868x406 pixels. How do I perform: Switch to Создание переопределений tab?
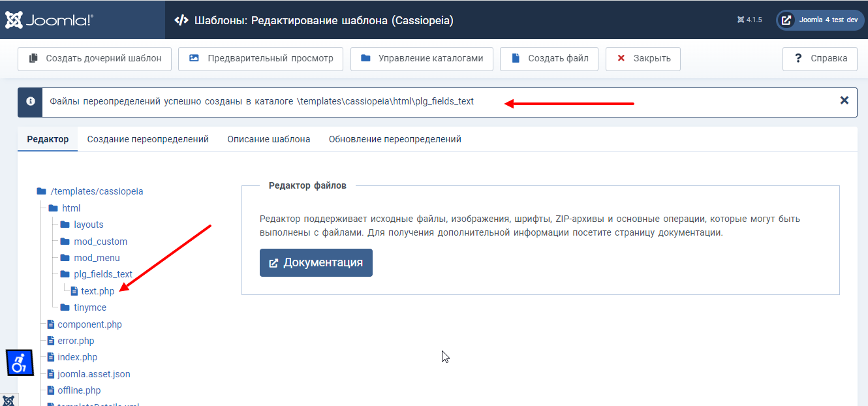[x=148, y=139]
